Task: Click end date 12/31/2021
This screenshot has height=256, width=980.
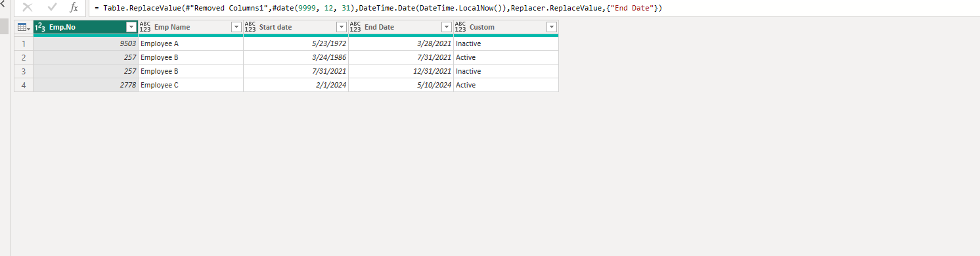Action: (x=401, y=71)
